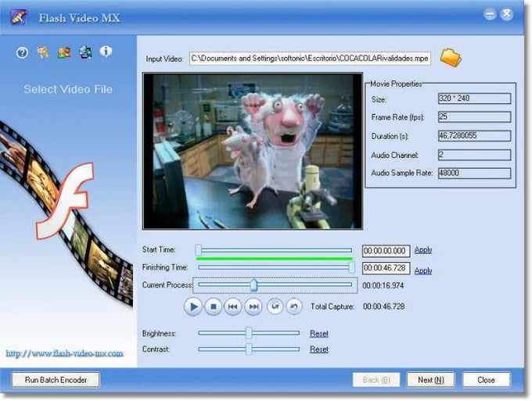The width and height of the screenshot is (532, 401).
Task: Click the video preview frame
Action: (253, 151)
